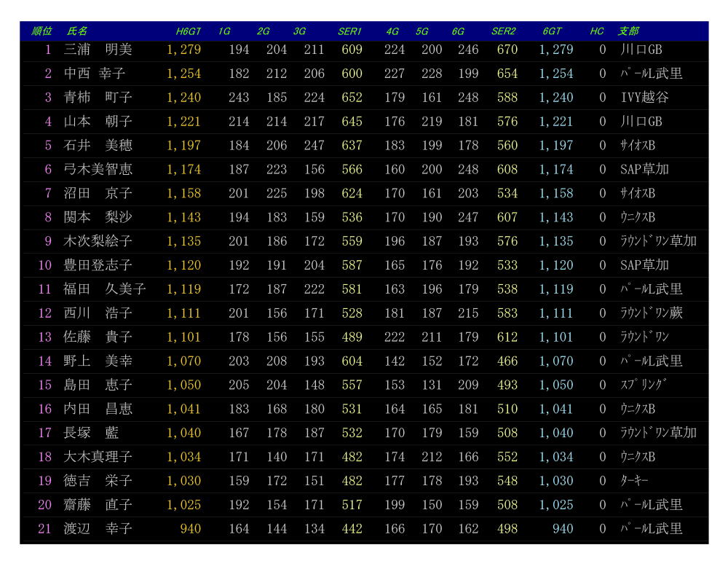
Task: Select player name 中西 幸子
Action: click(x=95, y=74)
